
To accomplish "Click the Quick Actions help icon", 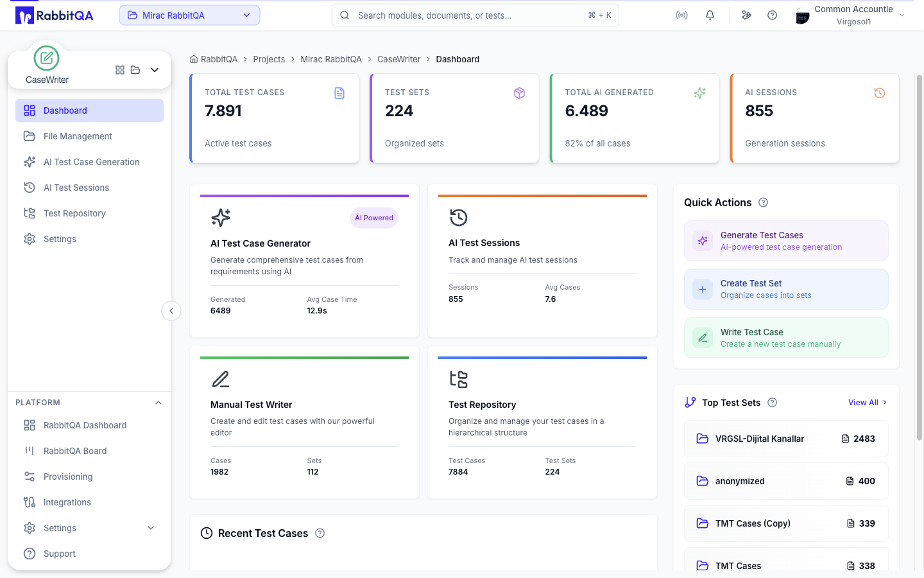I will [763, 202].
